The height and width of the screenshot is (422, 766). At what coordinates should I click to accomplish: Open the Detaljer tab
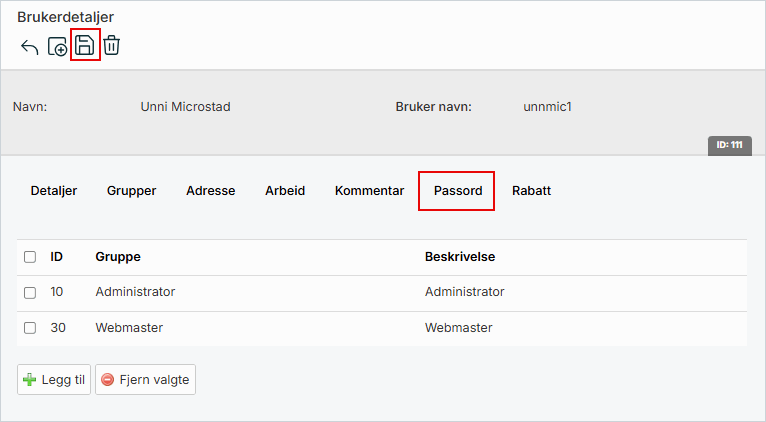pyautogui.click(x=54, y=191)
